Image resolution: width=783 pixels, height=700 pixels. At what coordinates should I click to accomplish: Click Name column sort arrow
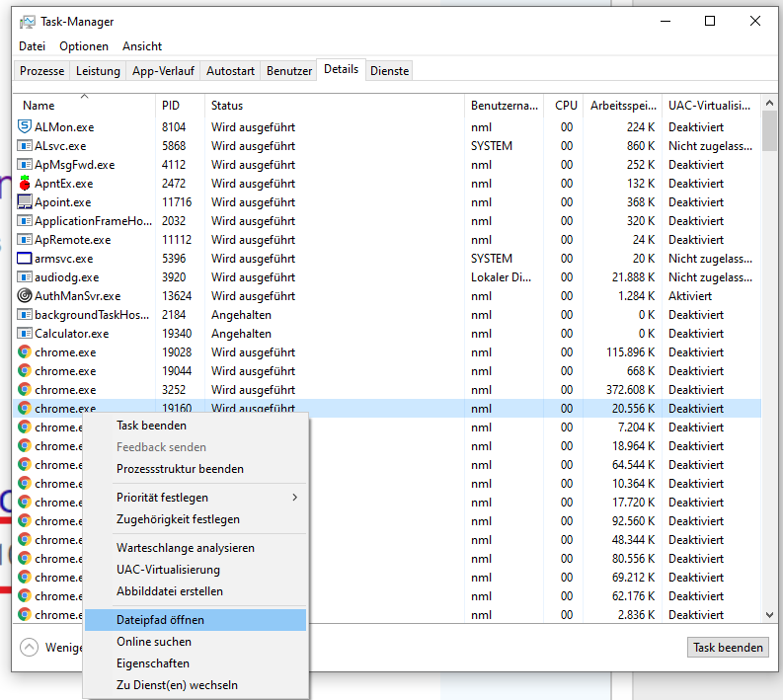tap(84, 96)
